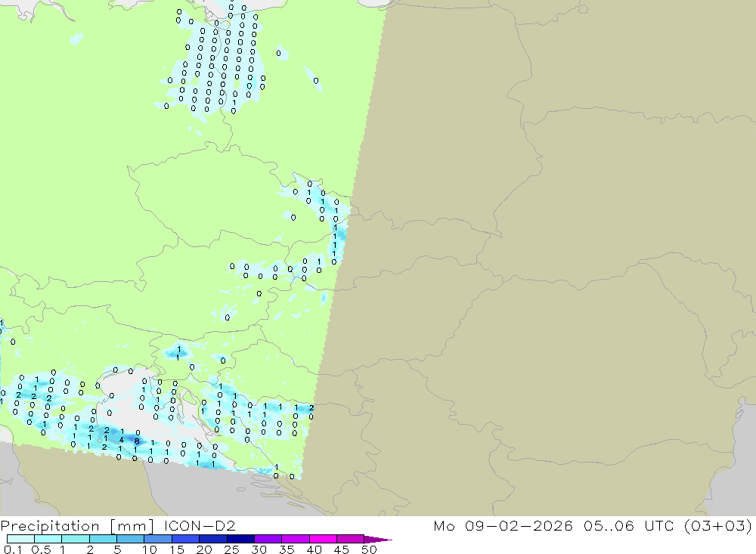
Task: Select the 0.1–0.5 mm legend swatch
Action: coord(20,539)
